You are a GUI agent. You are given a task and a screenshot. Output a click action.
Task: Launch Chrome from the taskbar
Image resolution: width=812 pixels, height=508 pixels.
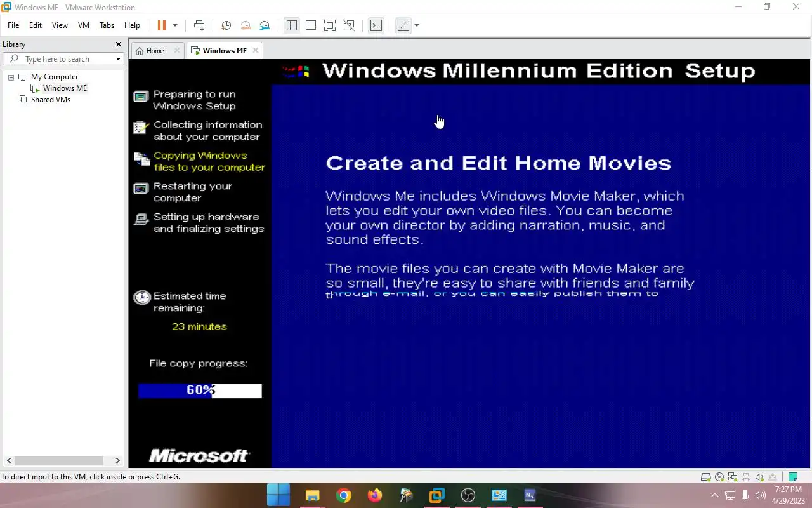343,495
